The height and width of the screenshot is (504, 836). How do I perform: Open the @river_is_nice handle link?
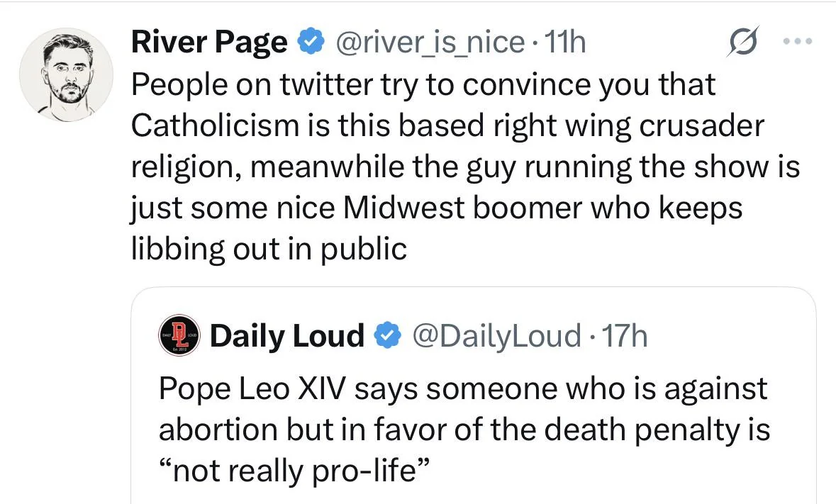(x=428, y=44)
